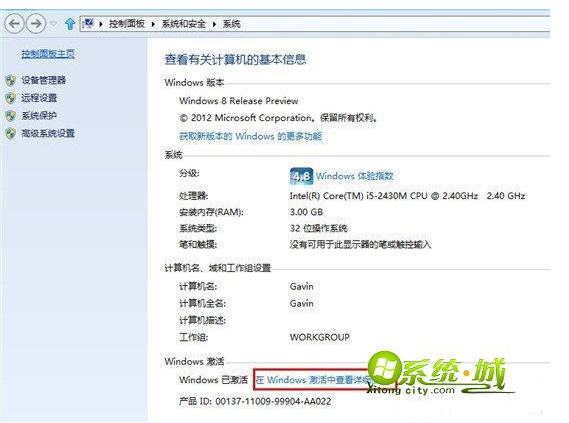
Task: Click the computer icon in the address bar
Action: tap(88, 24)
